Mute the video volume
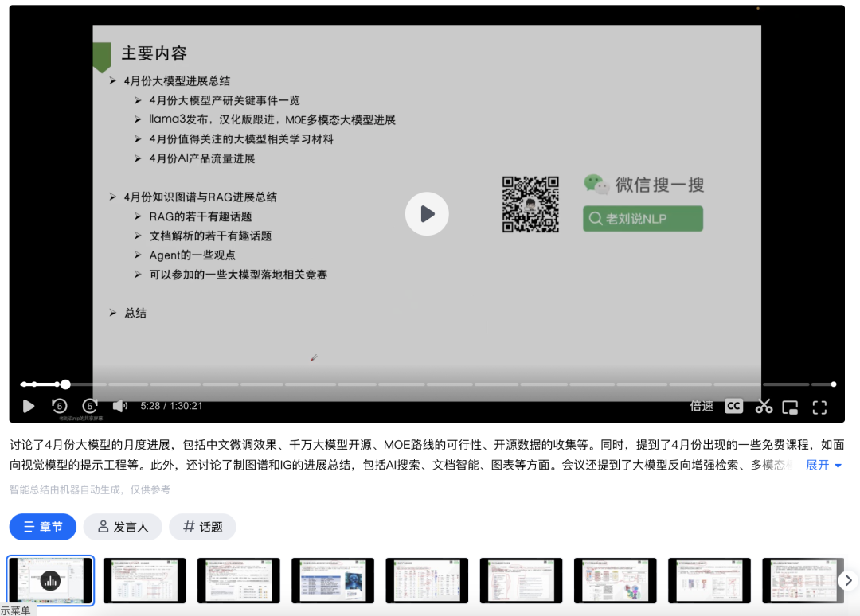Image resolution: width=860 pixels, height=616 pixels. (x=120, y=406)
